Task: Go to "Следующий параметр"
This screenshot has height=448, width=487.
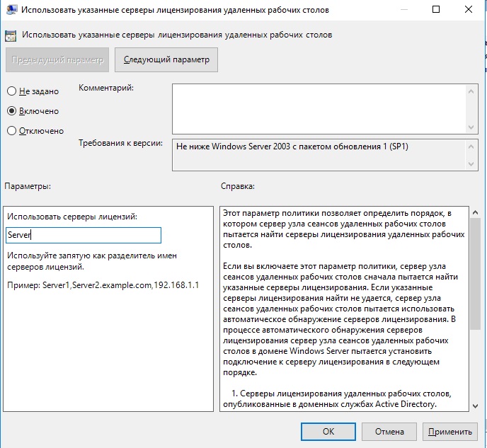Action: tap(166, 60)
